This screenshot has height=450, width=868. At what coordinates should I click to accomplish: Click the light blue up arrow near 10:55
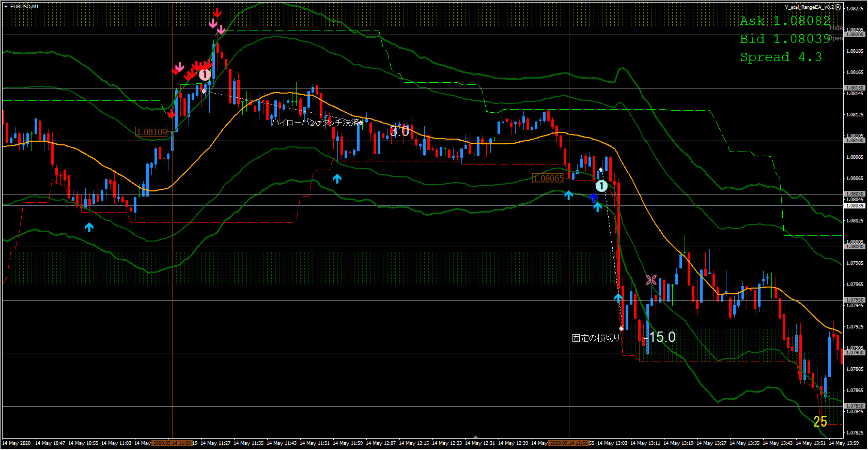pyautogui.click(x=89, y=227)
